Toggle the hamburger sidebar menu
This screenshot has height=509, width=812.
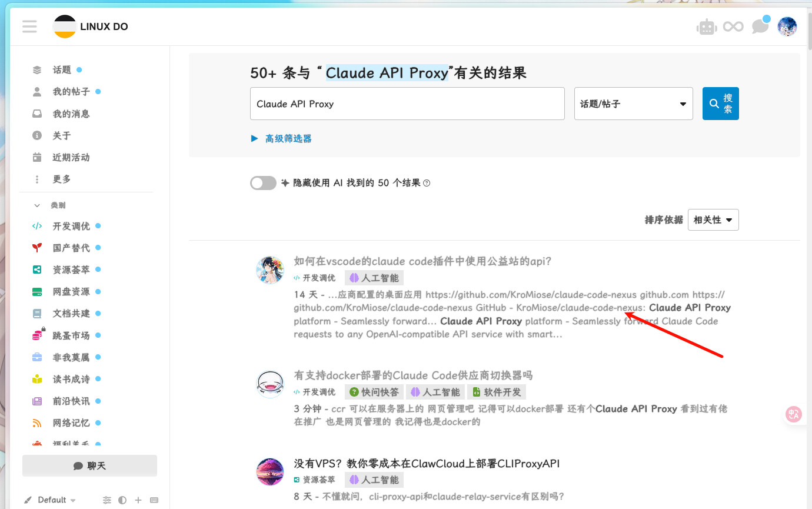[x=29, y=26]
